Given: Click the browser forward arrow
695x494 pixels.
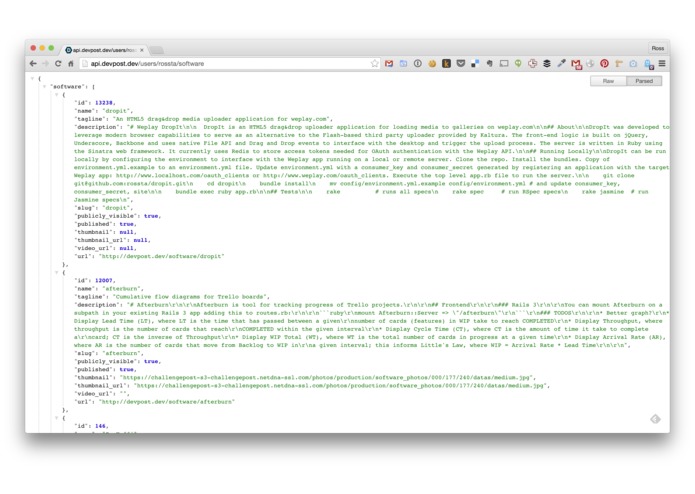Looking at the screenshot, I should (x=45, y=64).
